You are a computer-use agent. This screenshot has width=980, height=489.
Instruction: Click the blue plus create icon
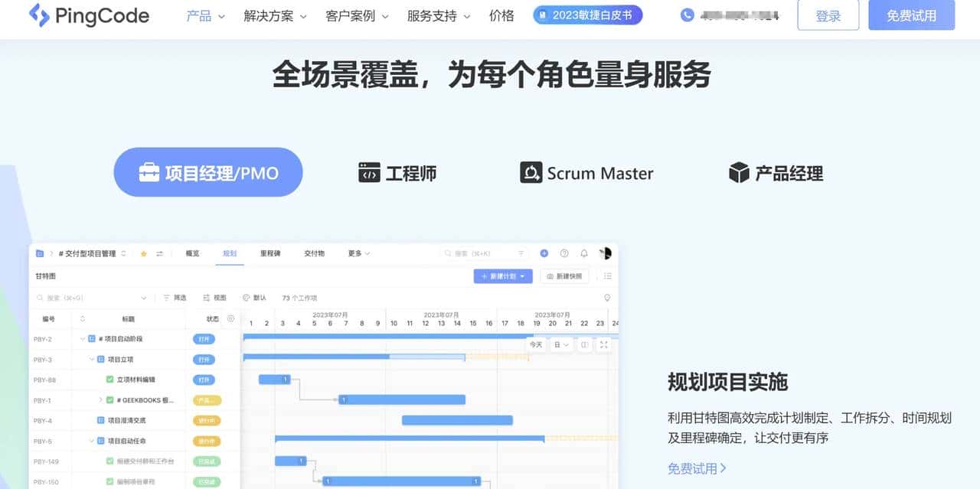coord(544,253)
